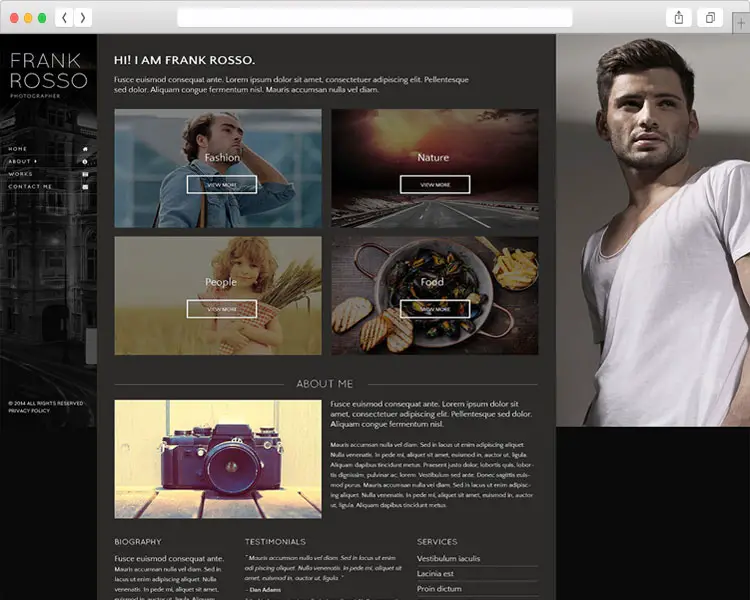Open the ABOUT sidebar menu item
750x600 pixels.
pyautogui.click(x=19, y=162)
